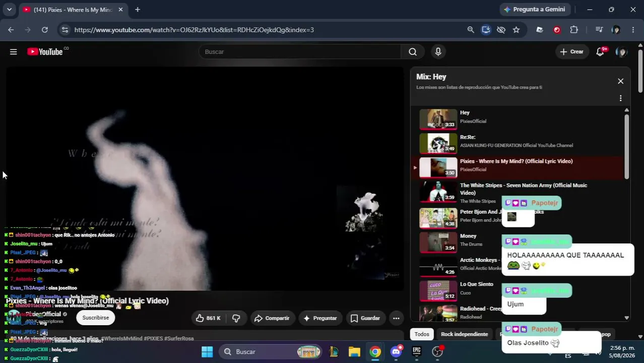644x363 pixels.
Task: Open Mix playlist three-dot options
Action: [x=620, y=98]
